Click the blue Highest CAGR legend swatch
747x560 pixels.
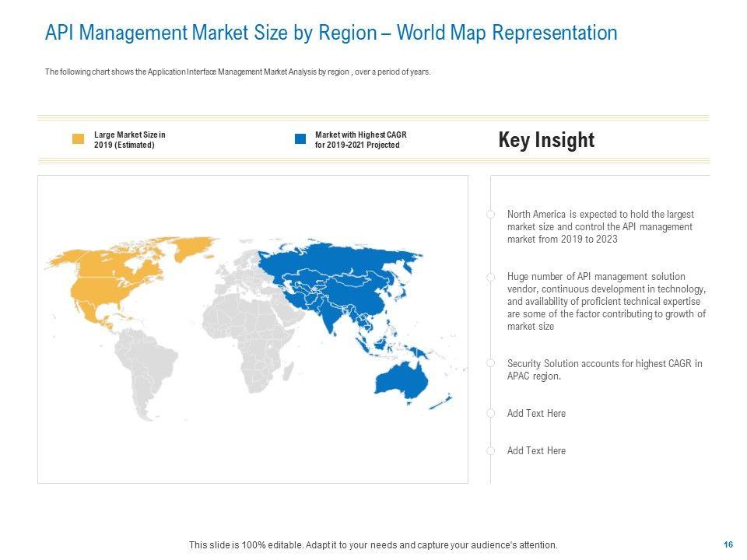click(x=300, y=138)
